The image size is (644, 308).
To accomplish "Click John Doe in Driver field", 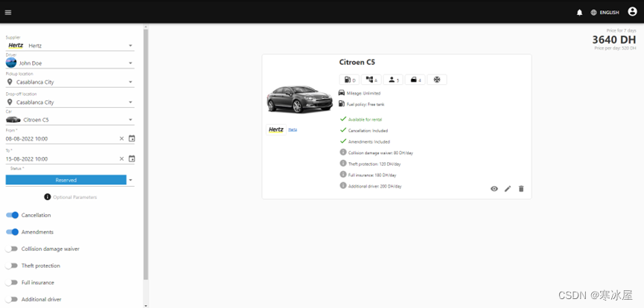I will [x=31, y=63].
